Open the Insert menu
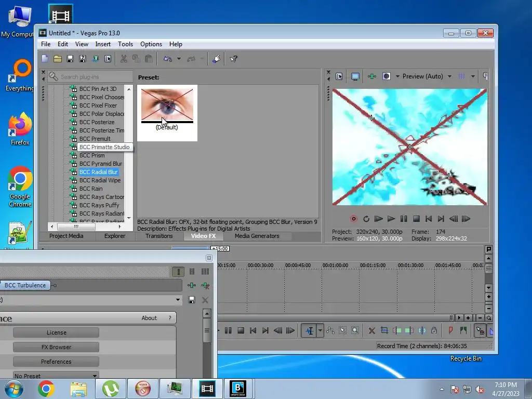The width and height of the screenshot is (532, 399). point(103,44)
